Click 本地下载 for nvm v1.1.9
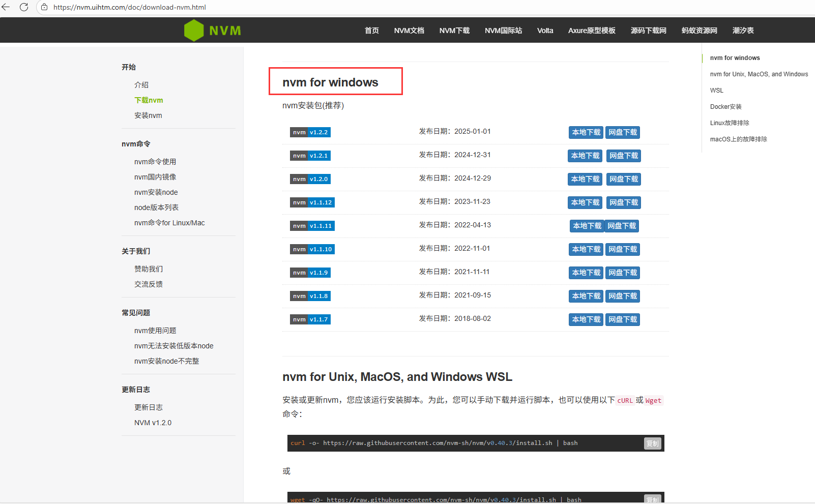 coord(586,273)
